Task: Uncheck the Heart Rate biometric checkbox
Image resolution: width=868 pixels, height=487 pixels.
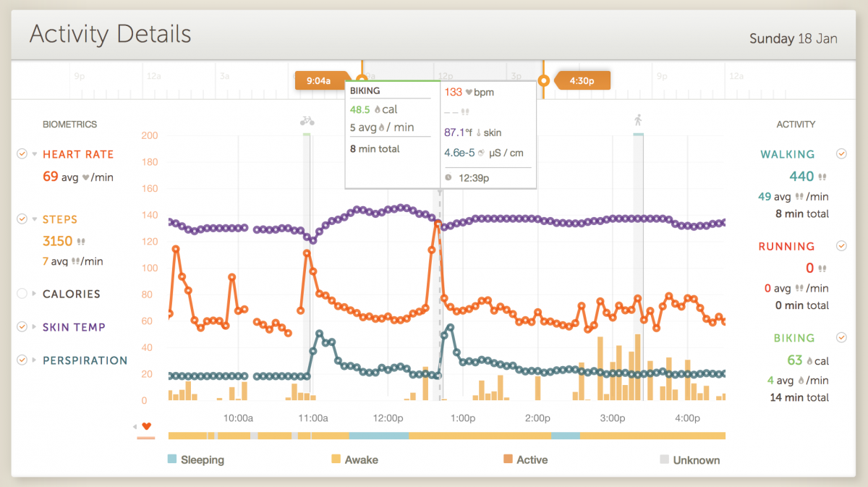Action: (x=22, y=154)
